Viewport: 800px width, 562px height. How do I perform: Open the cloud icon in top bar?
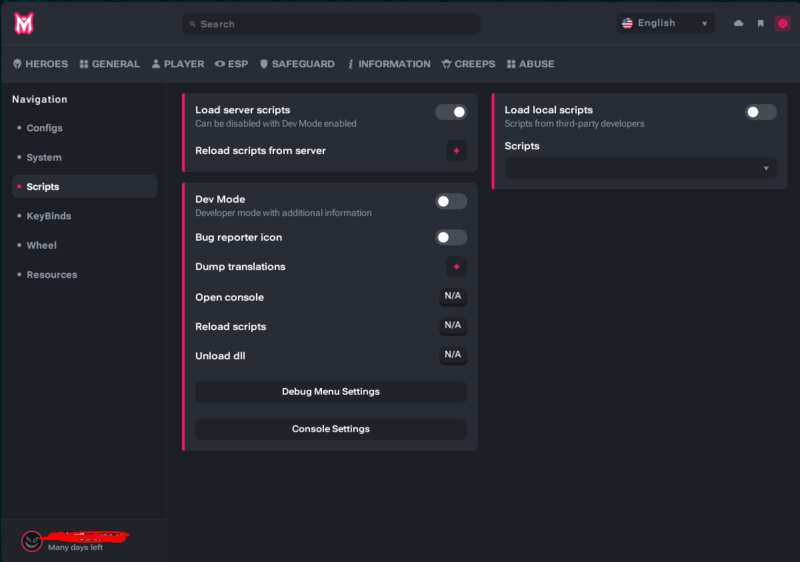738,23
